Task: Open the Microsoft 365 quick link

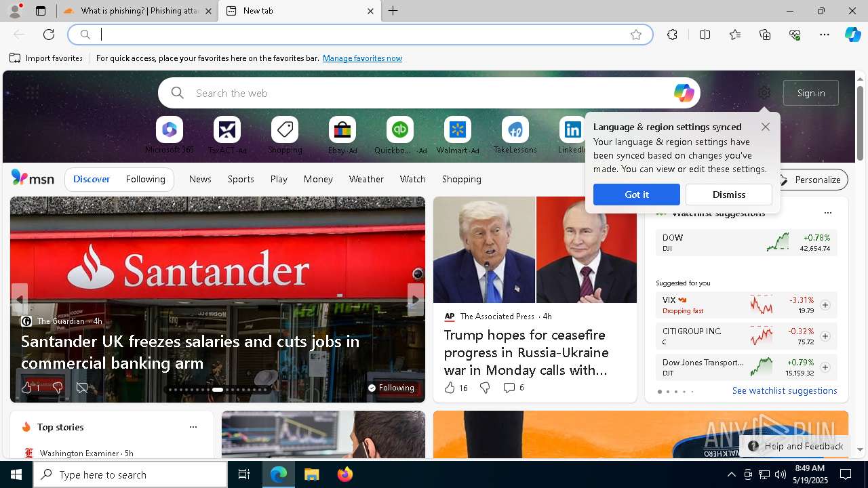Action: coord(170,136)
